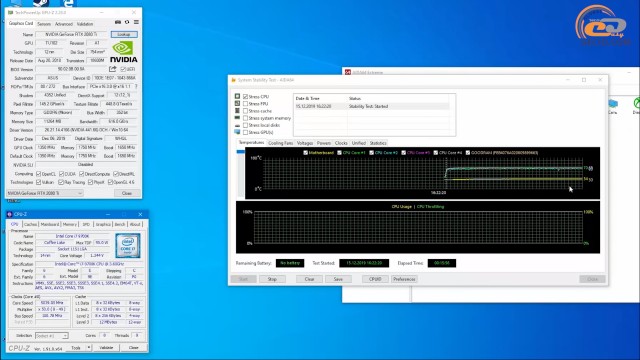The height and width of the screenshot is (360, 640).
Task: Enable the Stress FPU checkbox
Action: point(245,104)
